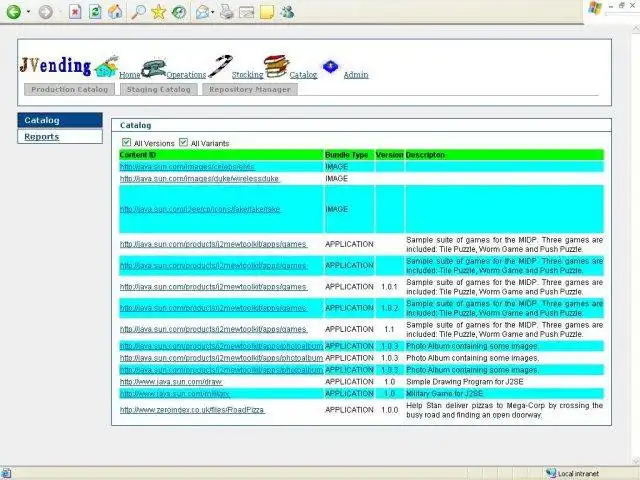Click the Local intranet status bar zone
Viewport: 640px width, 480px height.
(573, 473)
